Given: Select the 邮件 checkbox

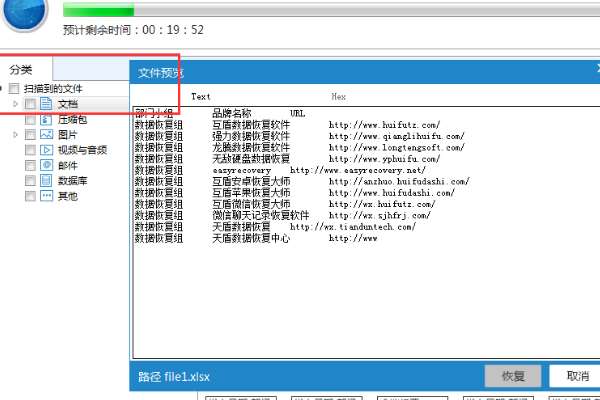Looking at the screenshot, I should (x=30, y=165).
